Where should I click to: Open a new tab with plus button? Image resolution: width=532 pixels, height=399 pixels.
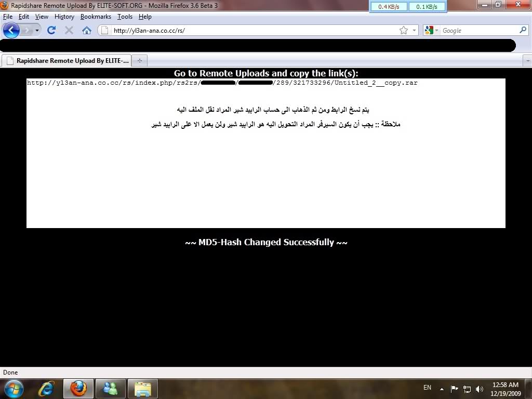click(139, 61)
